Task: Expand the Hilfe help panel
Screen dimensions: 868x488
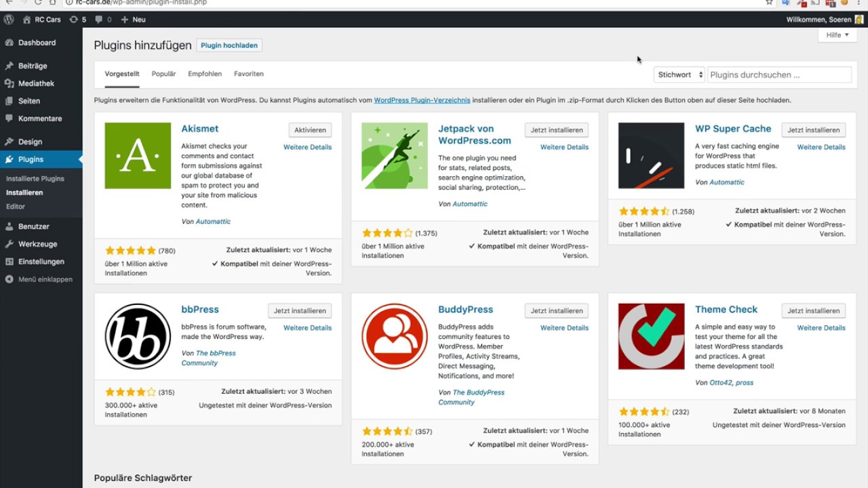Action: click(837, 35)
